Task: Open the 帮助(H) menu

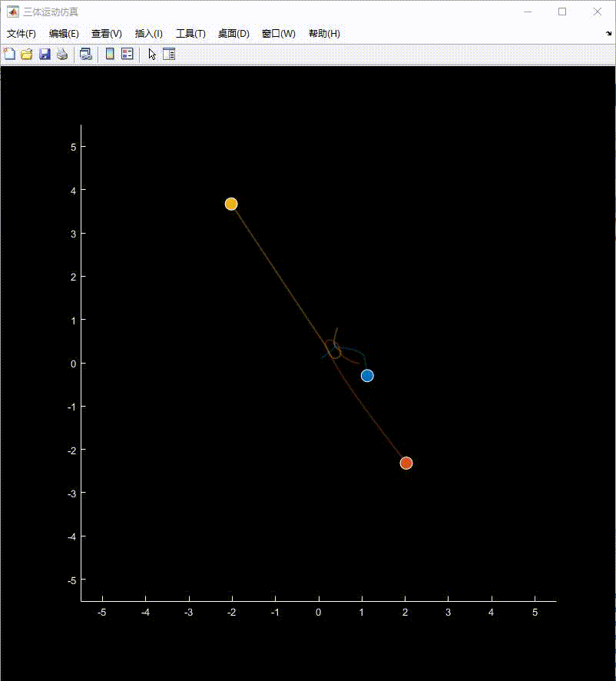Action: 324,34
